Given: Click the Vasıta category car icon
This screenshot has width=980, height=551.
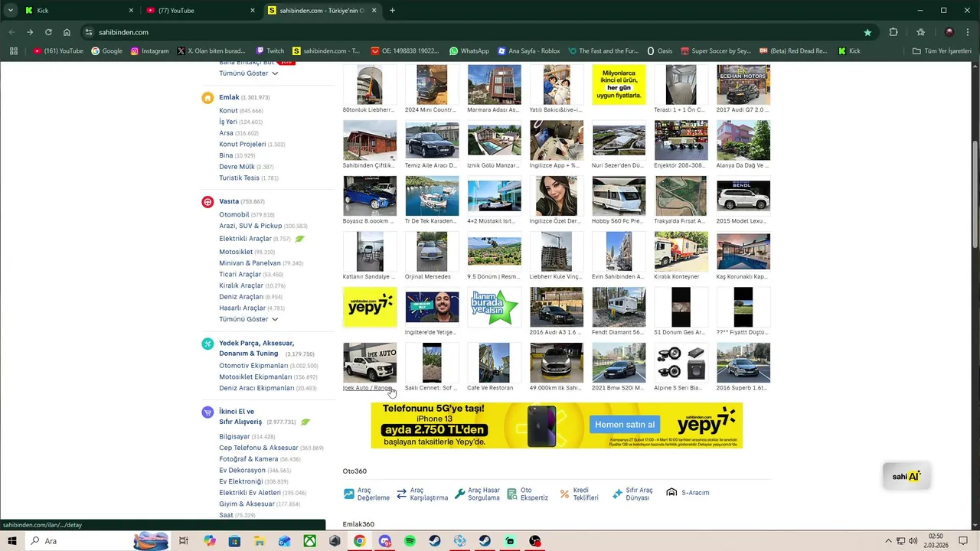Looking at the screenshot, I should click(207, 202).
